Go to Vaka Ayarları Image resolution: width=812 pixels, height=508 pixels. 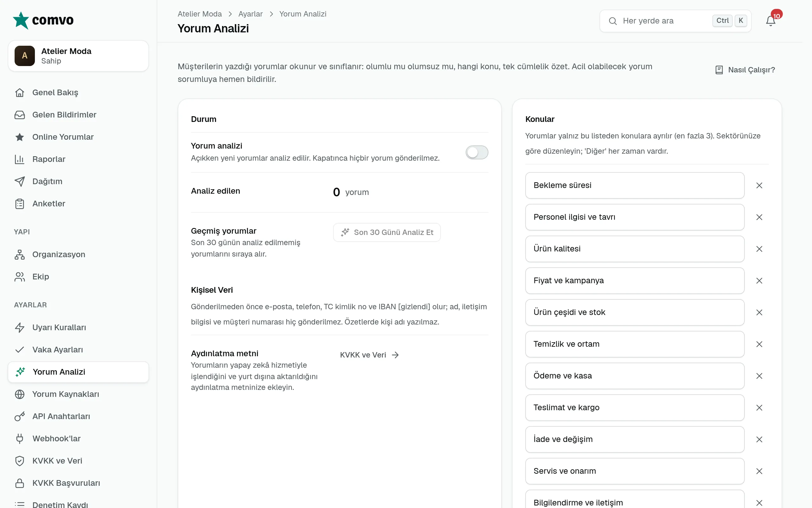[78, 350]
